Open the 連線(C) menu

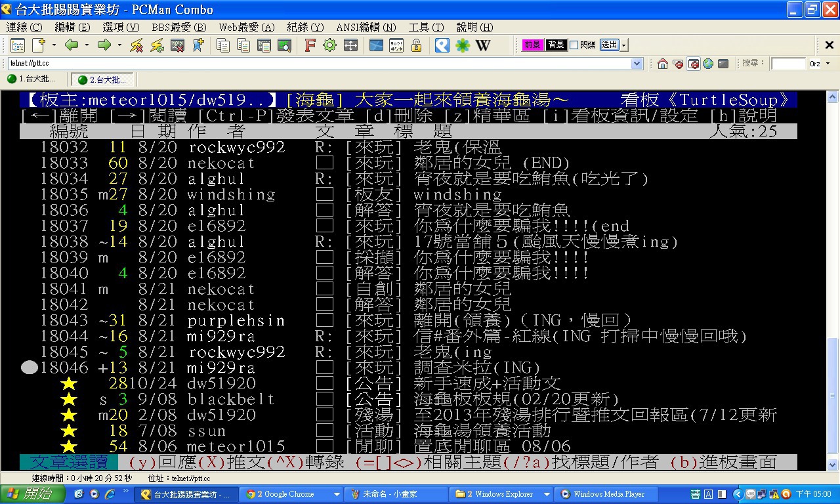click(x=24, y=28)
